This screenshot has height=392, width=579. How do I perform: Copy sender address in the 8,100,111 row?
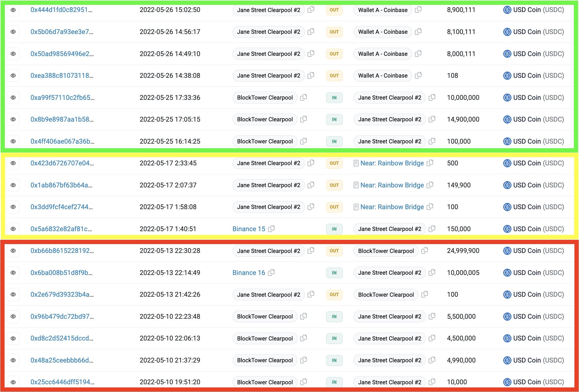tap(311, 32)
